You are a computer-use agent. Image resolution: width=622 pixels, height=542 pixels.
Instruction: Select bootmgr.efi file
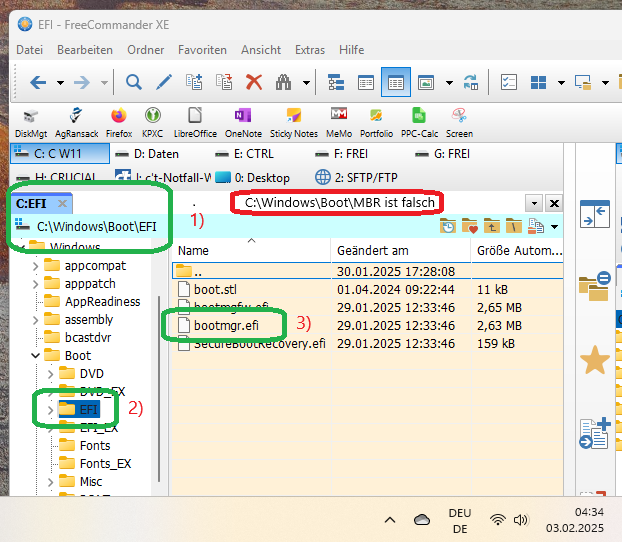226,326
